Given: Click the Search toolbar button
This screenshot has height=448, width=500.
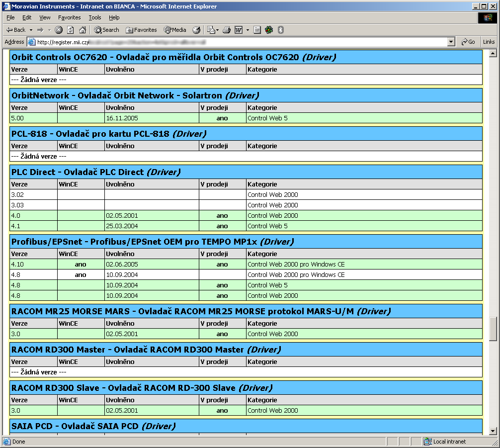Looking at the screenshot, I should click(x=107, y=30).
